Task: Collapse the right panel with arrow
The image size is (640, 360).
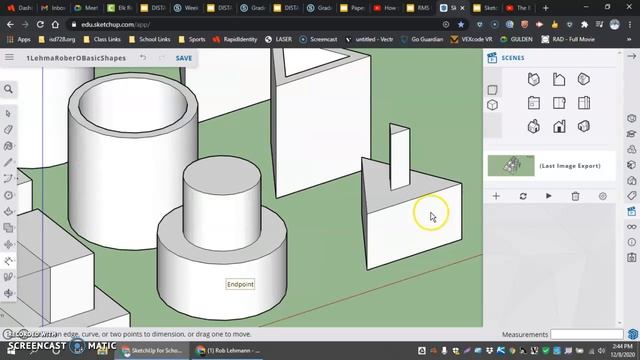Action: coord(631,56)
